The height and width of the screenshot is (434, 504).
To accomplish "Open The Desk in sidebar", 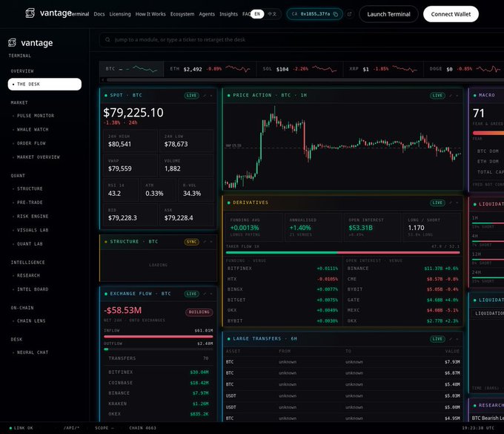I will coord(44,84).
